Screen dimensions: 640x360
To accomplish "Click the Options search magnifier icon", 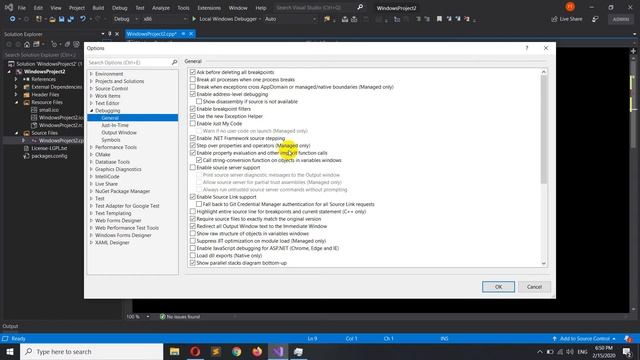I will [174, 62].
